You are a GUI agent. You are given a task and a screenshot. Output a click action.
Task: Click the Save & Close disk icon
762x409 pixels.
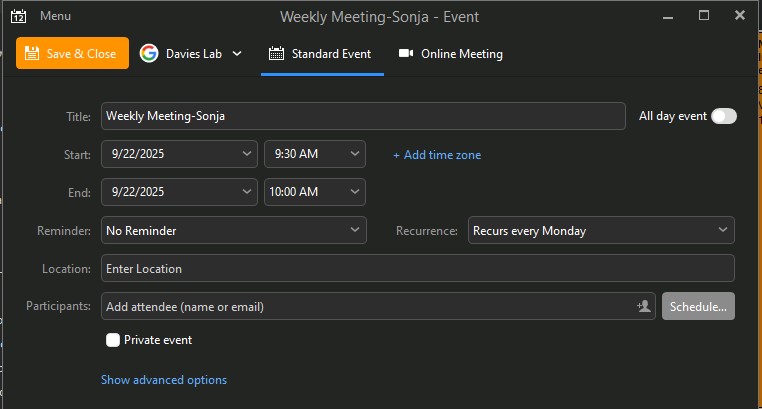pos(32,54)
